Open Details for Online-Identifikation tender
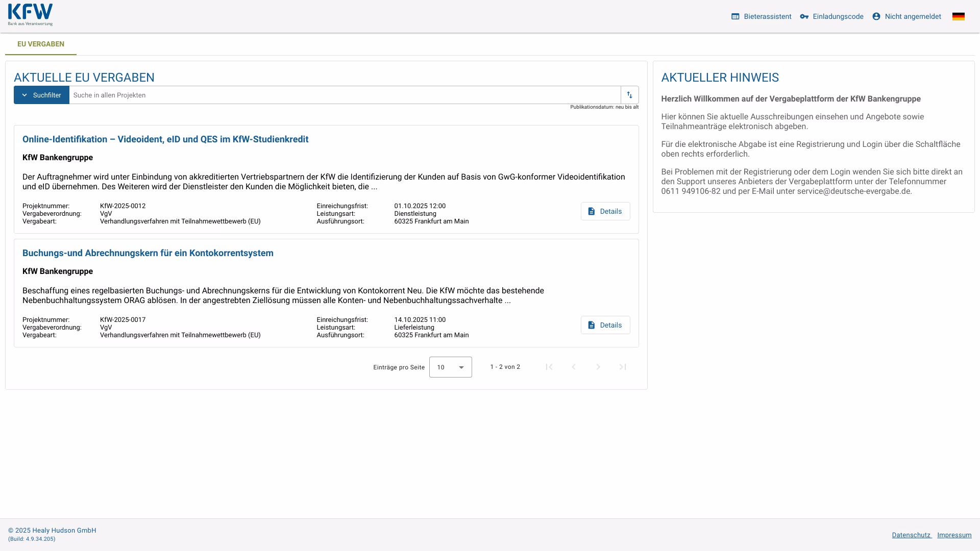Viewport: 980px width, 551px height. (605, 211)
